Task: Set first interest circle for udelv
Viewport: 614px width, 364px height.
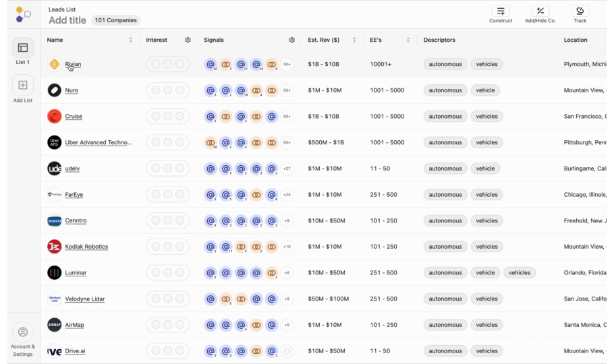Action: 156,169
